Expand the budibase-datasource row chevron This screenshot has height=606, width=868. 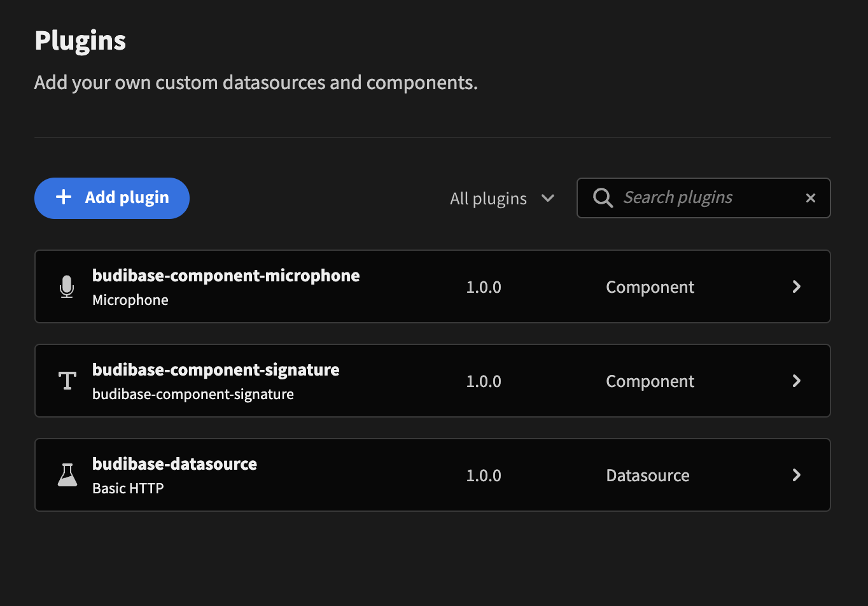pos(796,476)
